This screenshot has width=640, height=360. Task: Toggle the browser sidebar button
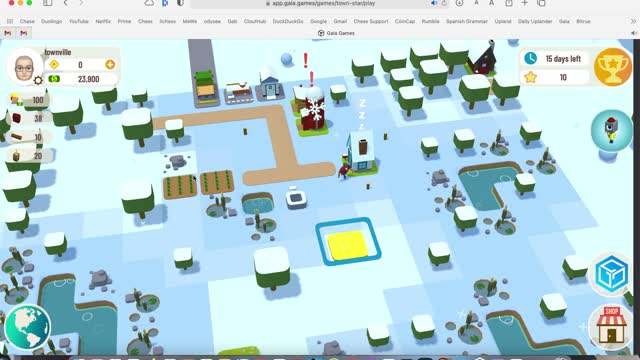pyautogui.click(x=48, y=3)
